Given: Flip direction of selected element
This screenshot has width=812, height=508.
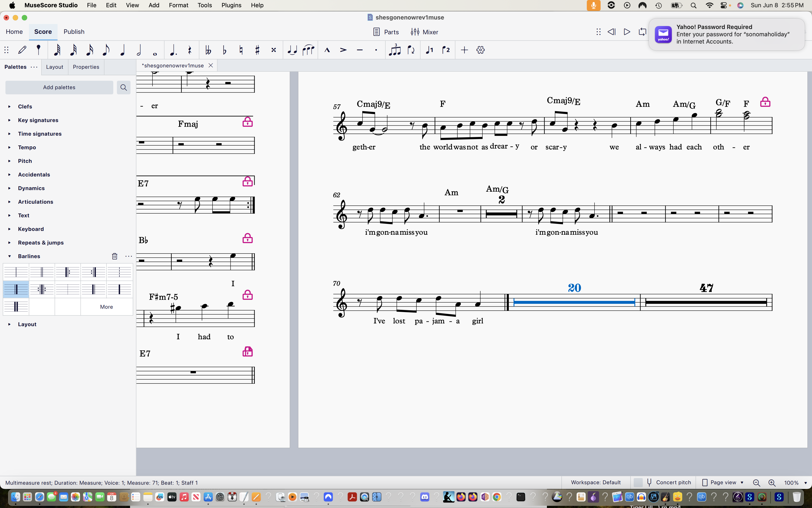Looking at the screenshot, I should point(411,50).
